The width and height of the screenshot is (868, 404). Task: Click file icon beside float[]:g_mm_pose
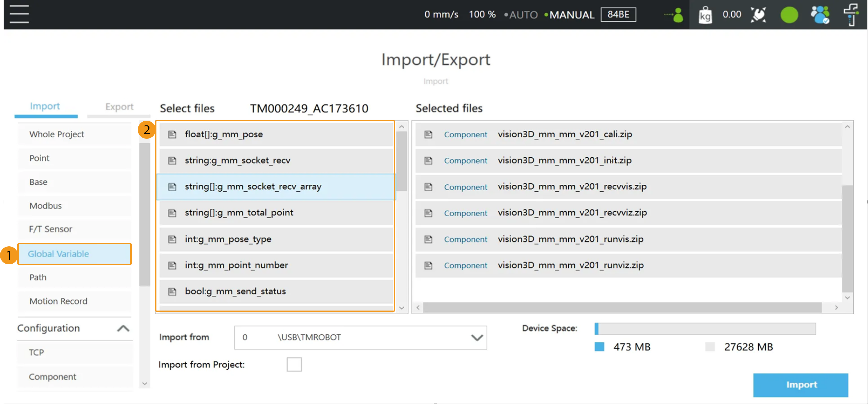pyautogui.click(x=172, y=134)
